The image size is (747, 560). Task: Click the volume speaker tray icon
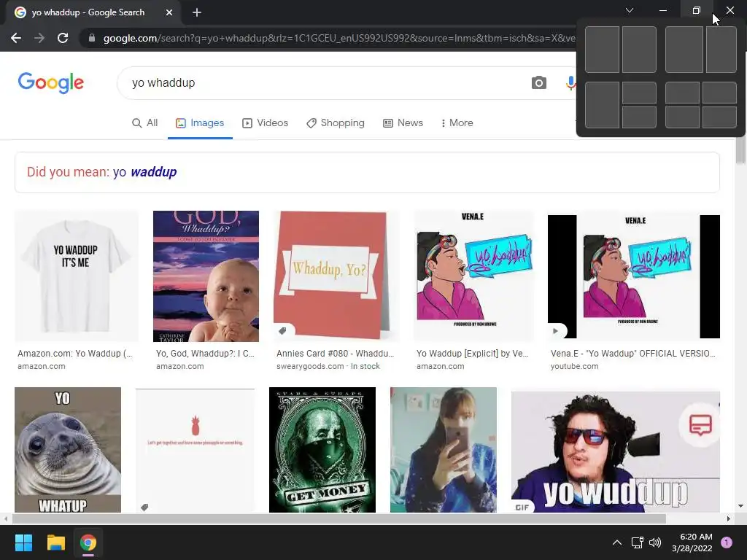655,542
